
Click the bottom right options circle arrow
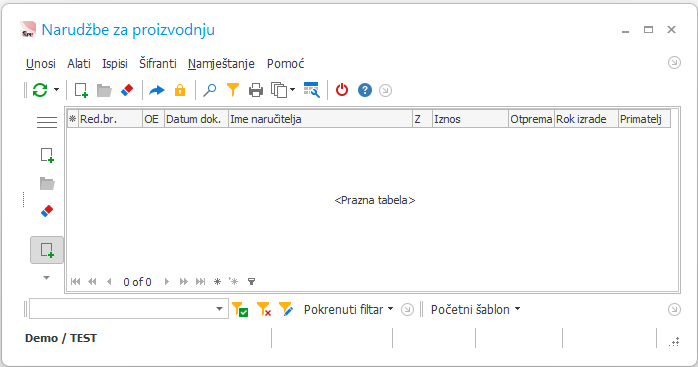tap(674, 310)
